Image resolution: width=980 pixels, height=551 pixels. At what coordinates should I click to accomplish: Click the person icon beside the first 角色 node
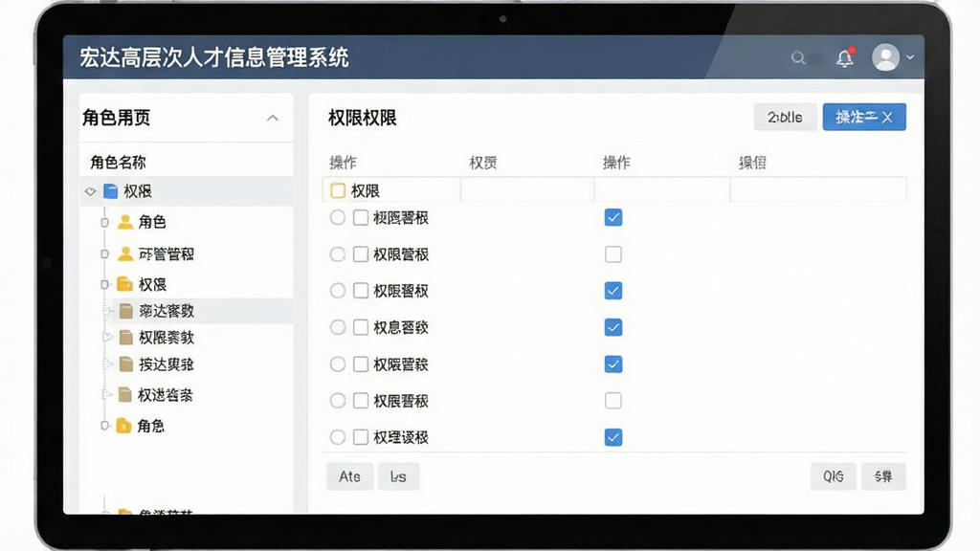coord(125,222)
